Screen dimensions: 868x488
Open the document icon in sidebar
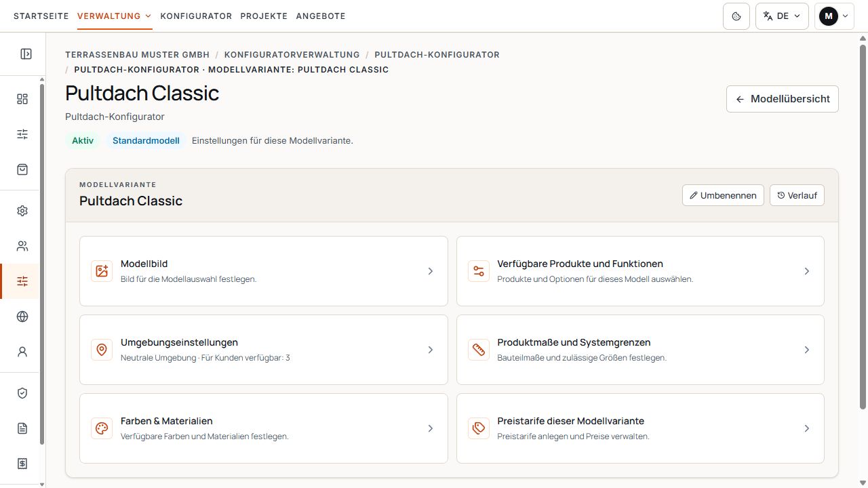tap(22, 428)
